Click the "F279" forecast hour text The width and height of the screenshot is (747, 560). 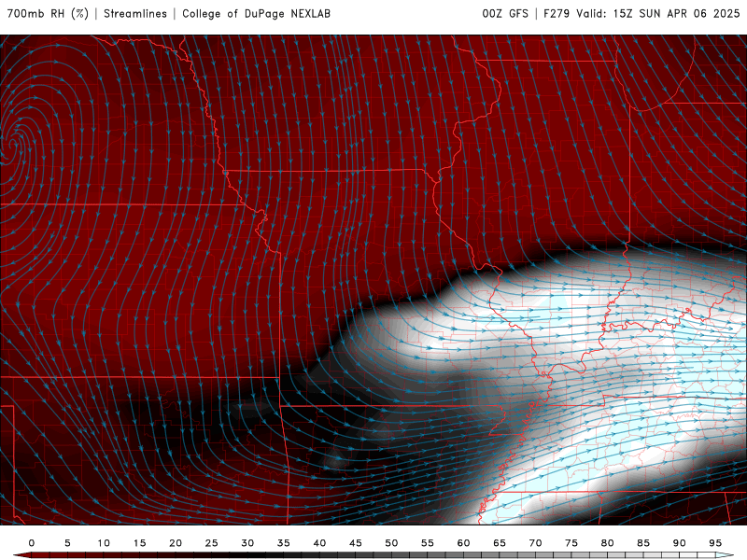click(557, 14)
